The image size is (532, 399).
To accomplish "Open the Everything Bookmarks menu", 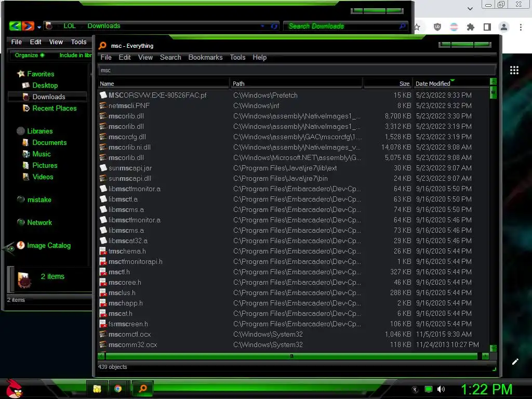I will point(205,57).
